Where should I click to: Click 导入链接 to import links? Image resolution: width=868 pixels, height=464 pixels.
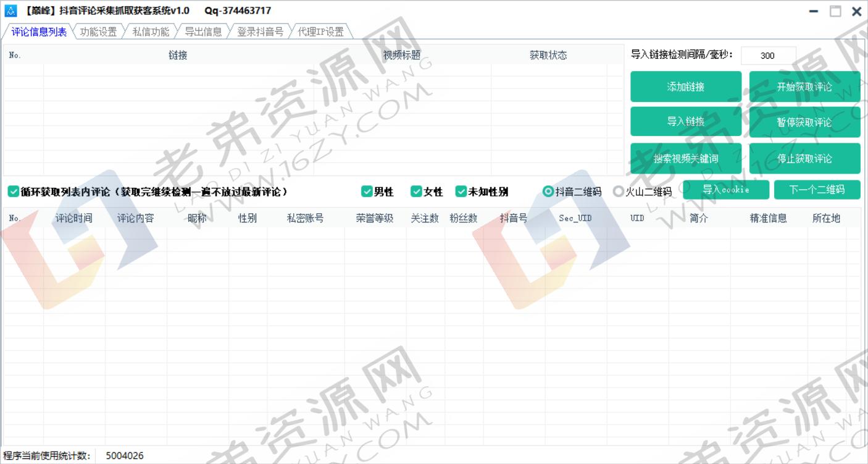[685, 121]
